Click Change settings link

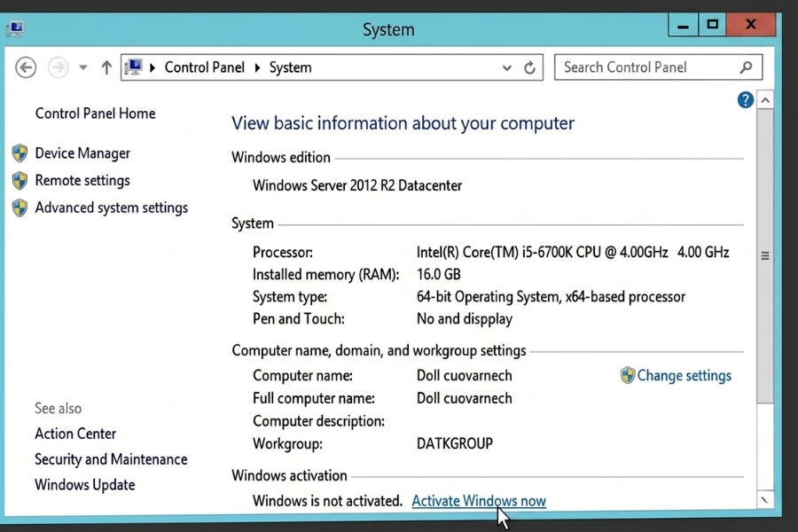click(684, 376)
